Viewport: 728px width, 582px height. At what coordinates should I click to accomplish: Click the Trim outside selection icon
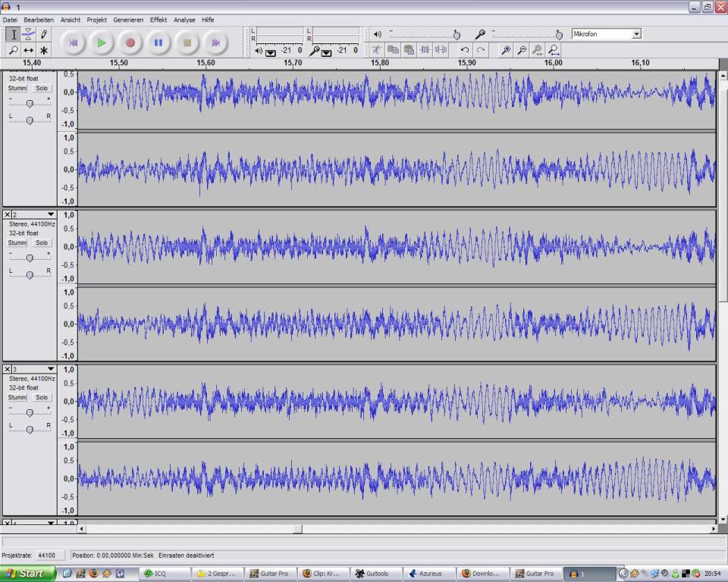pos(425,50)
